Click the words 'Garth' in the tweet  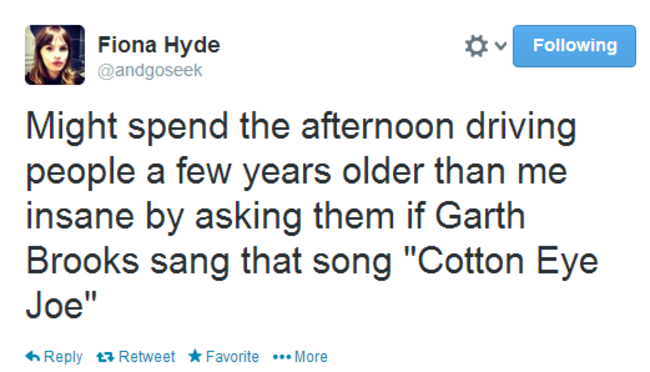[480, 215]
